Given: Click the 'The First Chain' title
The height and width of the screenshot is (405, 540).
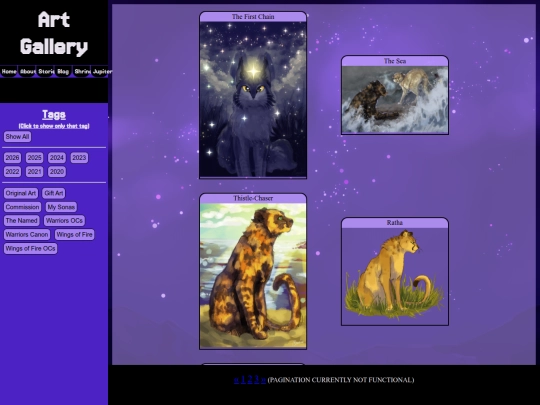Looking at the screenshot, I should tap(253, 17).
